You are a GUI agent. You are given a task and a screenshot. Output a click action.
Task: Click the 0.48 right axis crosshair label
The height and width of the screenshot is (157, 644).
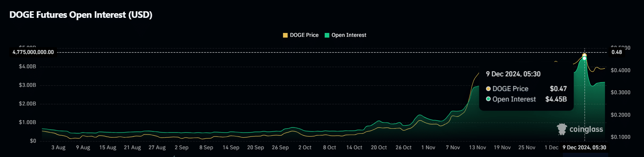[617, 52]
